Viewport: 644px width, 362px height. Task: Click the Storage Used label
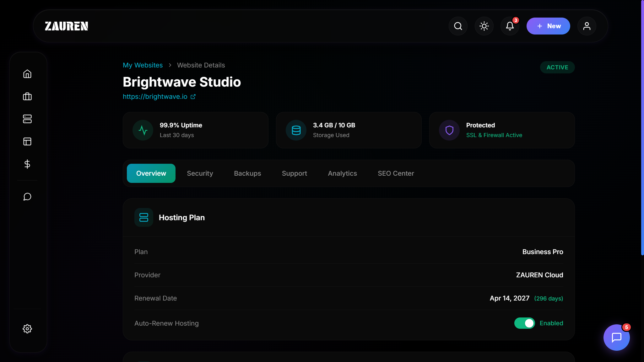(x=331, y=135)
